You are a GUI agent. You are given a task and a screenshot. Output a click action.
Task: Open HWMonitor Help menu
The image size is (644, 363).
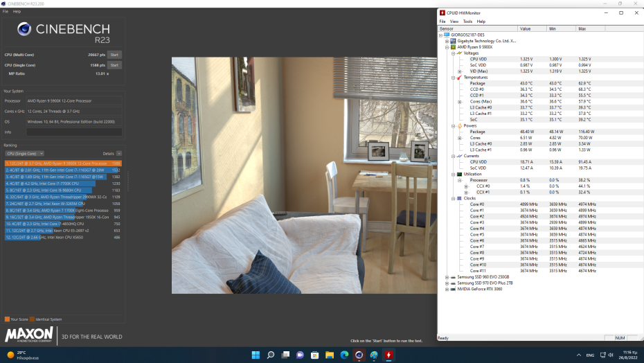(x=481, y=21)
